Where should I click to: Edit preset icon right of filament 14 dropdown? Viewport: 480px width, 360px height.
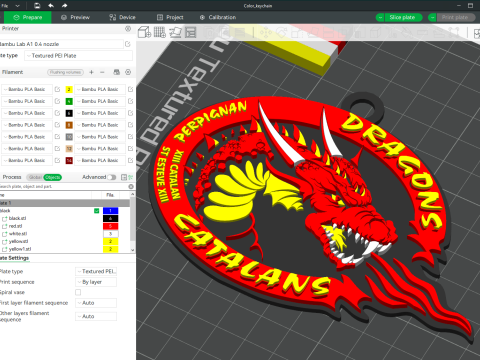coord(130,160)
